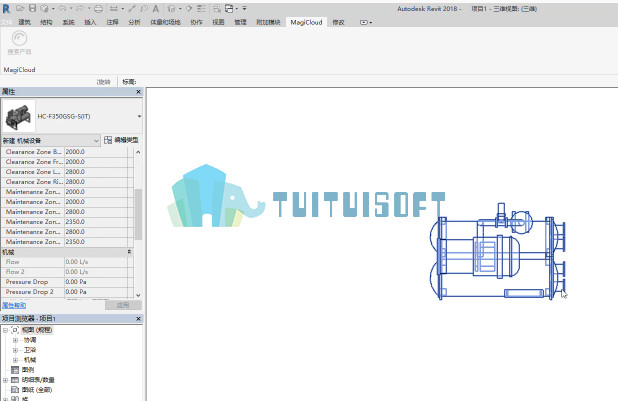The height and width of the screenshot is (401, 618).
Task: Click the 属性帮助 properties help link
Action: [13, 304]
